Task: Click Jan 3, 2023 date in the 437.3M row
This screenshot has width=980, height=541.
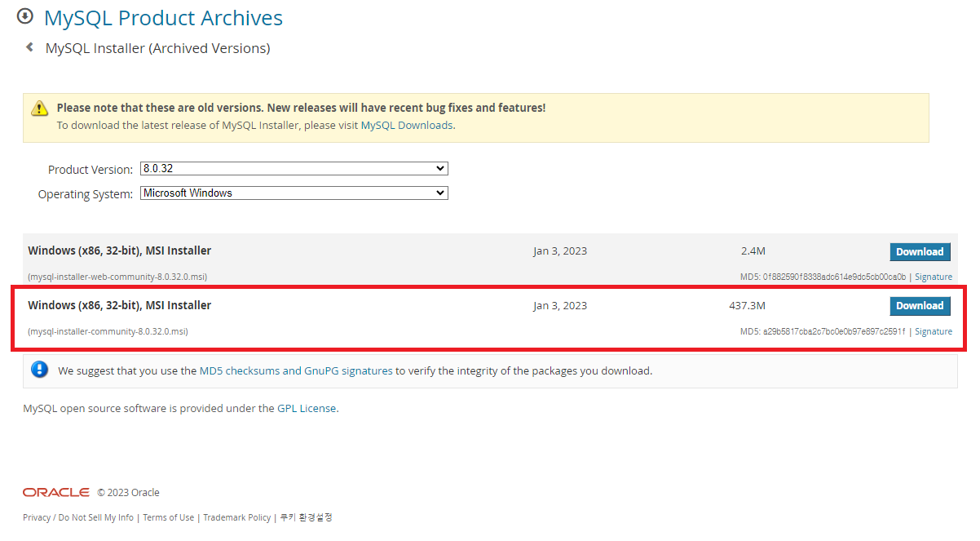Action: point(560,306)
